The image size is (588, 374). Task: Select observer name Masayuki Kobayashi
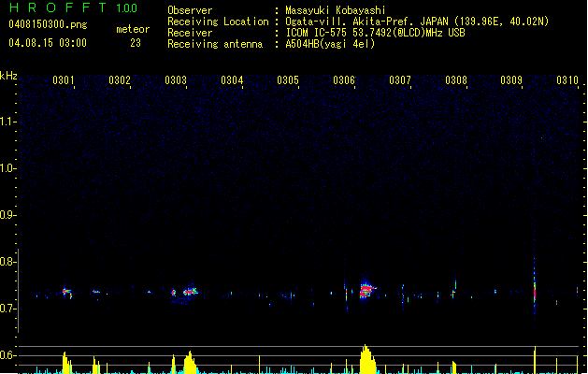coord(336,10)
